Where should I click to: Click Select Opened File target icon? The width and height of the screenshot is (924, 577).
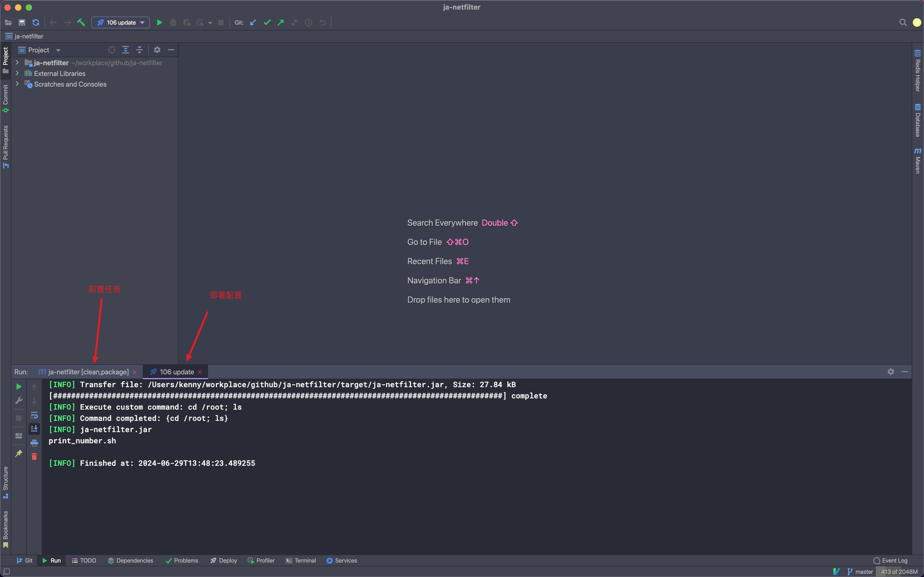112,50
